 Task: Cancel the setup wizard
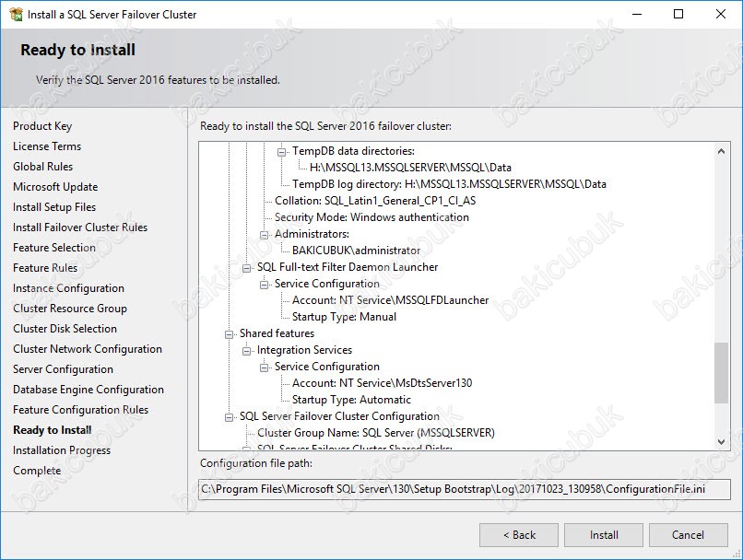[x=688, y=535]
